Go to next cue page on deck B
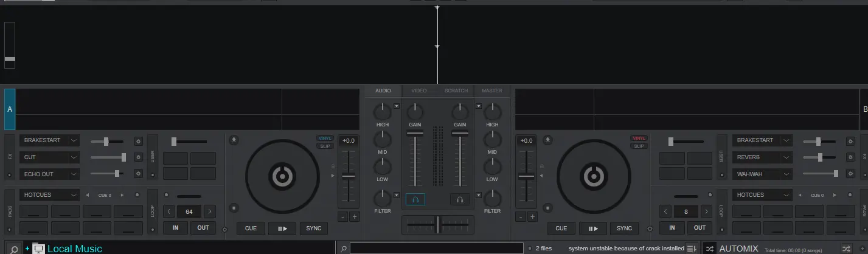Screen dimensions: 868x254 tap(835, 195)
